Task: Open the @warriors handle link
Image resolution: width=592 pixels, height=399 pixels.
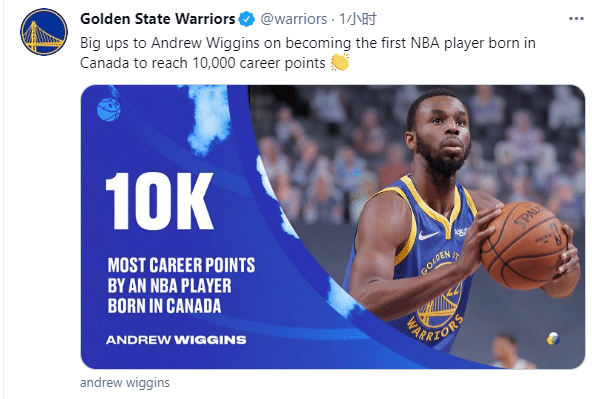Action: (294, 19)
